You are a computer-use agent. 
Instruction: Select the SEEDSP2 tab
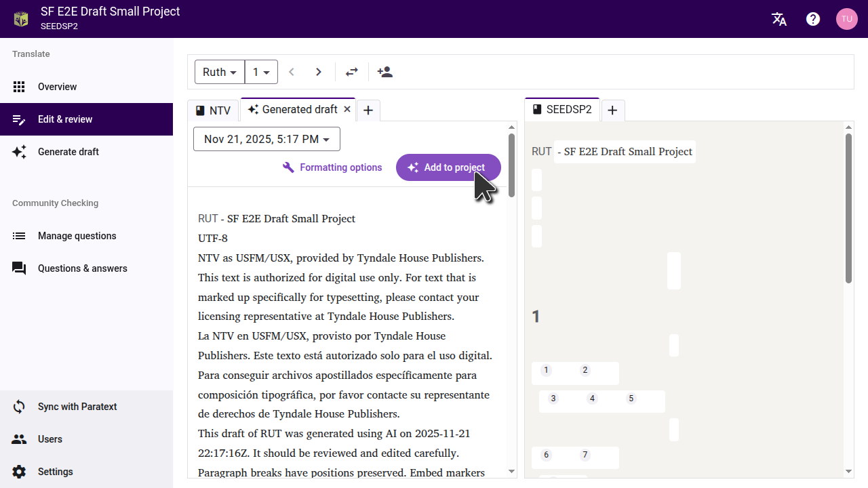562,110
